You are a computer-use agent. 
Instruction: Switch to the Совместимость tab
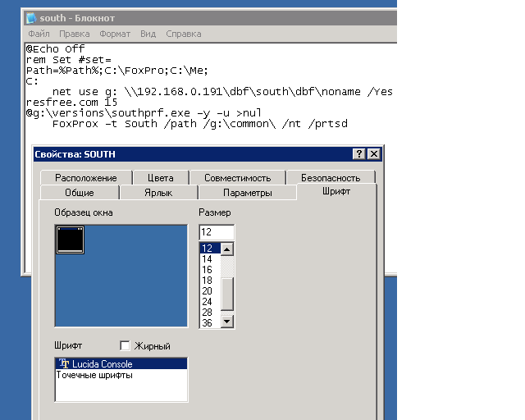click(237, 177)
